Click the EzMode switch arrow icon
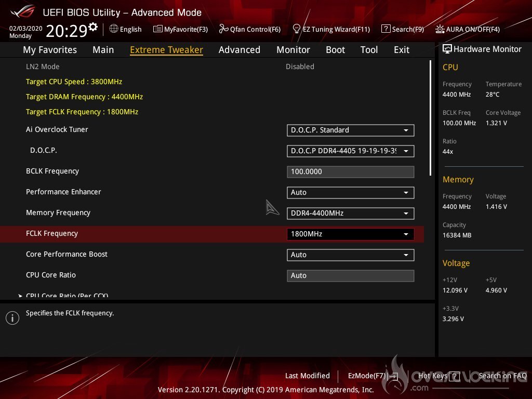The width and height of the screenshot is (532, 399). click(x=393, y=376)
